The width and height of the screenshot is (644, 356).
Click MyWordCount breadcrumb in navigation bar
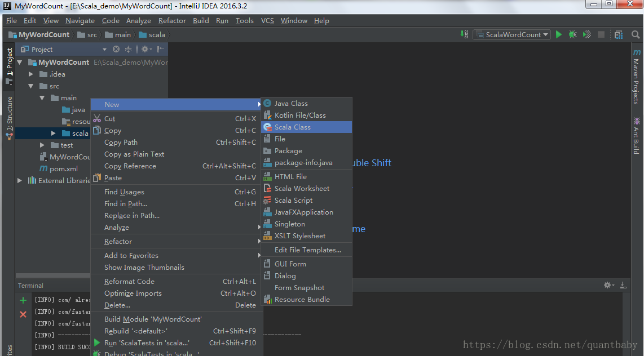[x=39, y=35]
